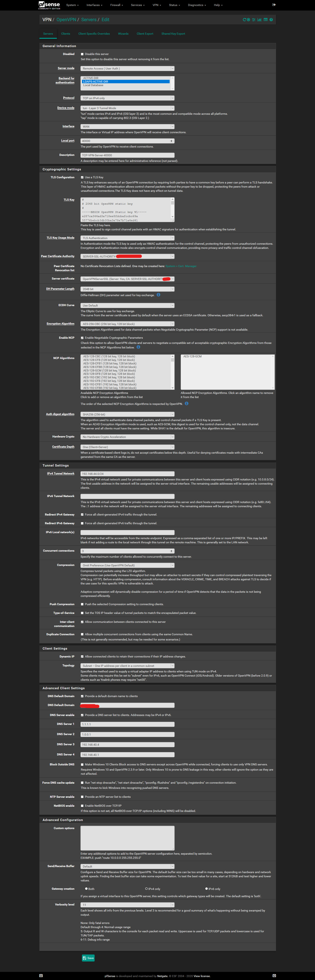Open the related log entries icon
Image resolution: width=315 pixels, height=980 pixels.
[266, 20]
